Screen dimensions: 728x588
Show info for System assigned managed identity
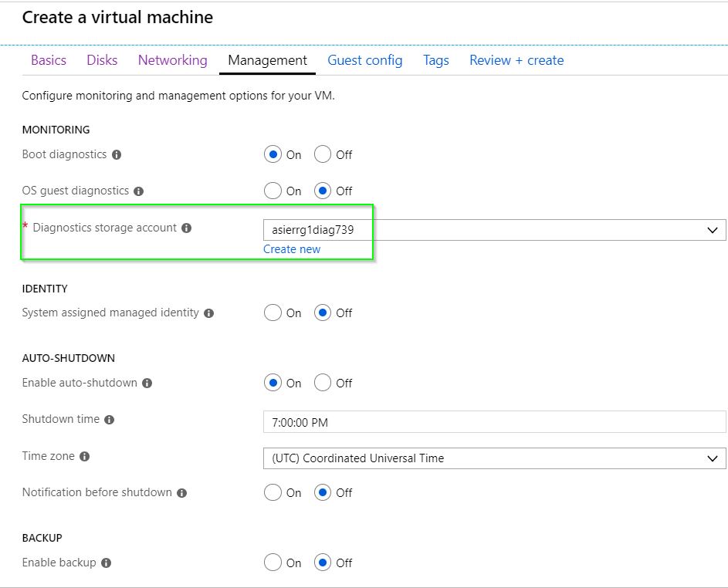209,313
